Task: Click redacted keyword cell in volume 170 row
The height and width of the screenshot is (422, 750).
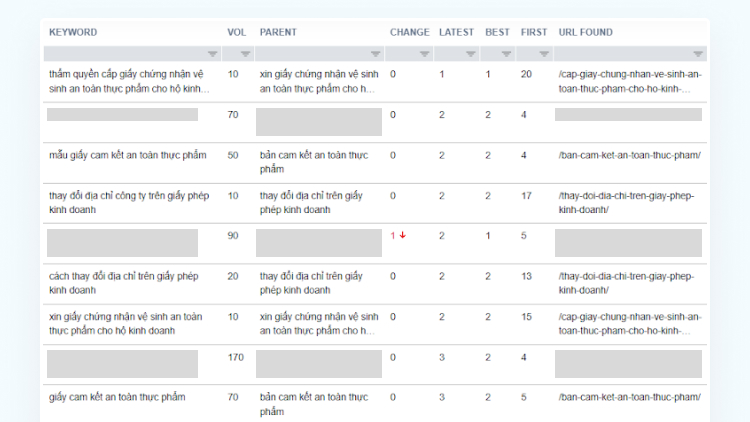Action: click(122, 364)
